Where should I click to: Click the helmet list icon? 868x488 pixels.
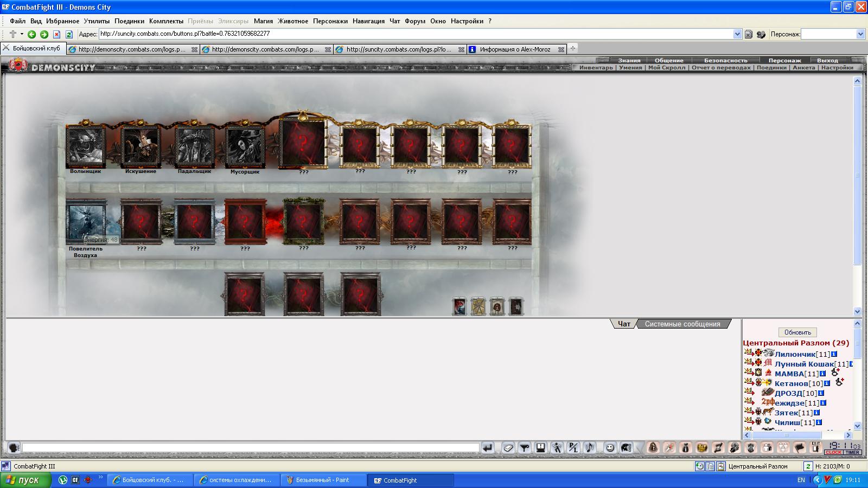(x=626, y=448)
